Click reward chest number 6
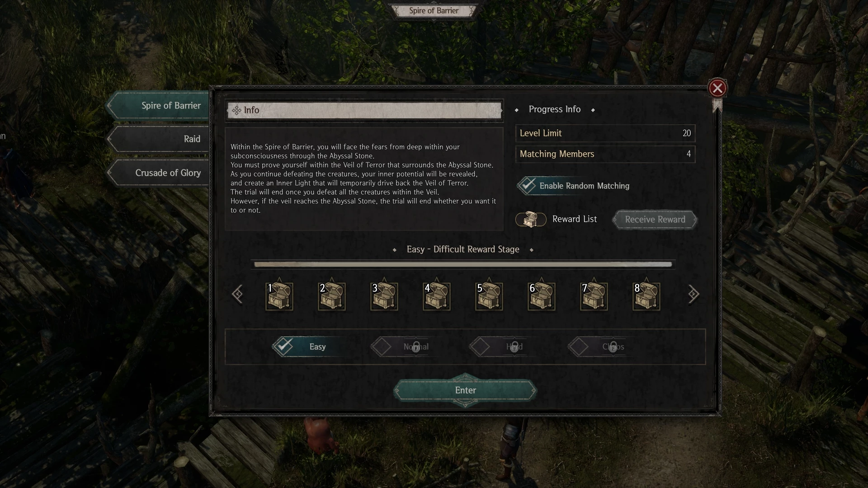This screenshot has height=488, width=868. 542,296
